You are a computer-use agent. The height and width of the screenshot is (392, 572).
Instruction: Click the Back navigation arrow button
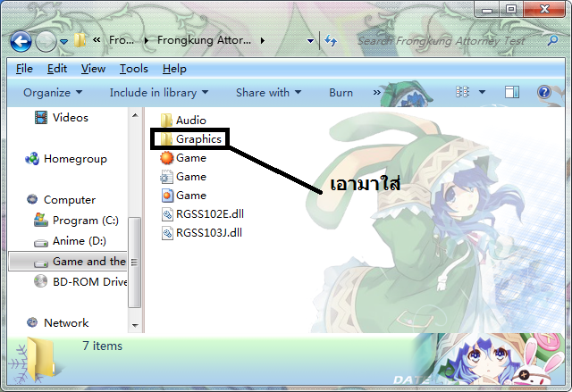(x=21, y=41)
